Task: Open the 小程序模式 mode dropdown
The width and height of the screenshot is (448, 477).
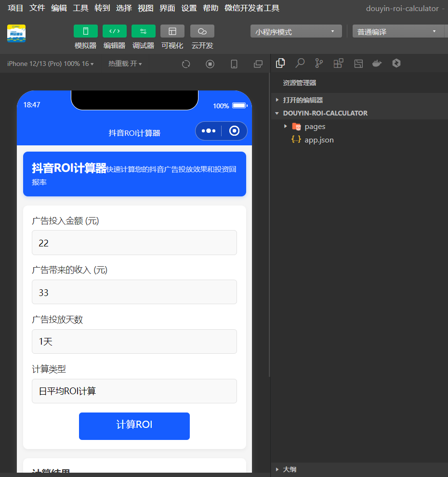Action: (296, 31)
